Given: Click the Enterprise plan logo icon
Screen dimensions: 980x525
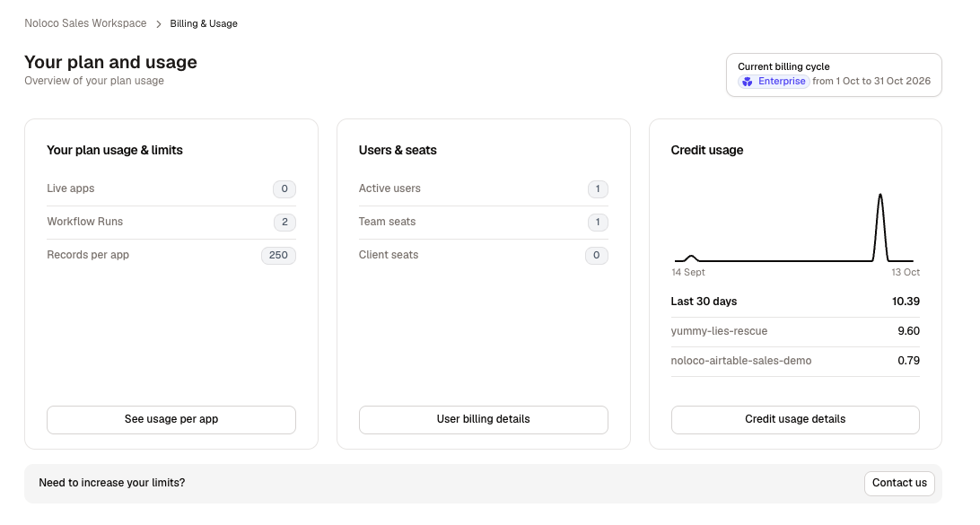Looking at the screenshot, I should pos(748,82).
